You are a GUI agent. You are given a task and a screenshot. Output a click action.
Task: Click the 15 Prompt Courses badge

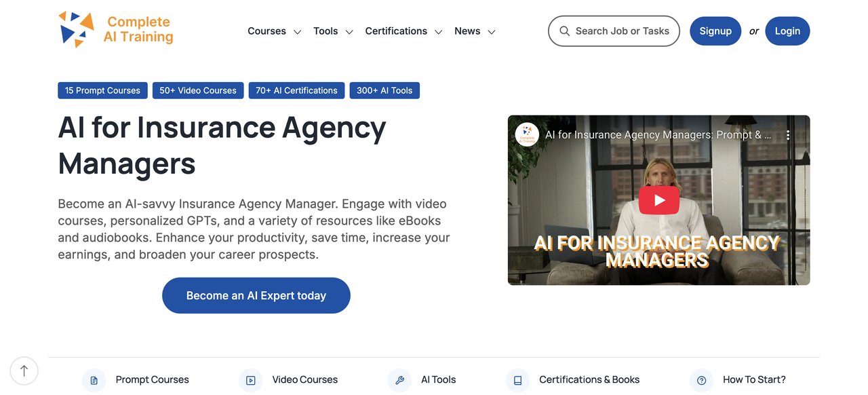point(102,90)
